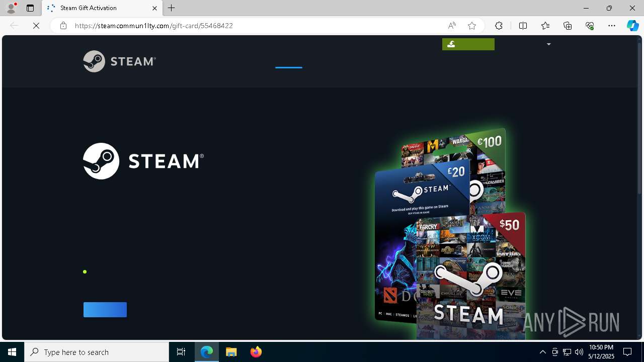Show hidden system tray icons
The height and width of the screenshot is (362, 644).
[542, 352]
